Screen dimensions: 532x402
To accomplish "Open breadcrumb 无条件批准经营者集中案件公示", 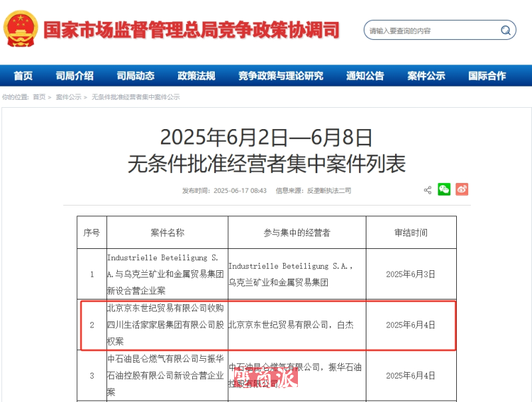I will pos(136,97).
